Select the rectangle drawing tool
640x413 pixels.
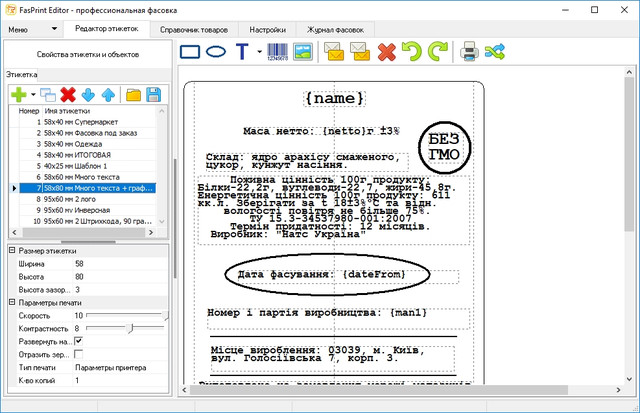(190, 51)
